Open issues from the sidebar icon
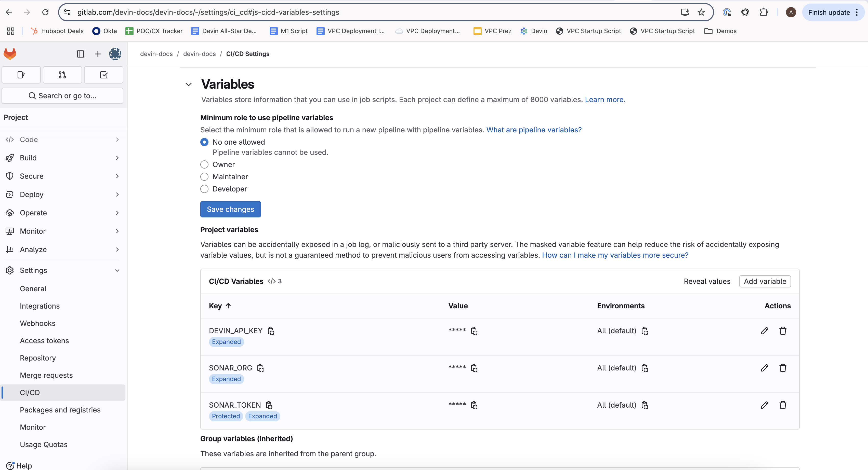The height and width of the screenshot is (470, 868). [21, 75]
